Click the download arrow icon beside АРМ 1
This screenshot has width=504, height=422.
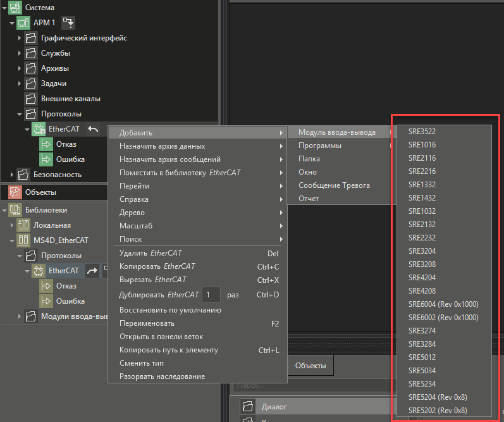click(68, 23)
